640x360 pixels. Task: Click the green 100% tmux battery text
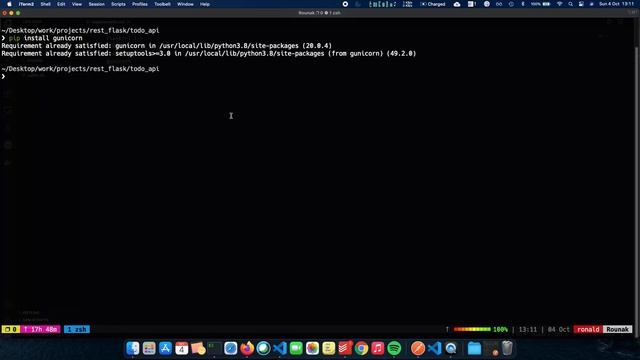click(500, 329)
